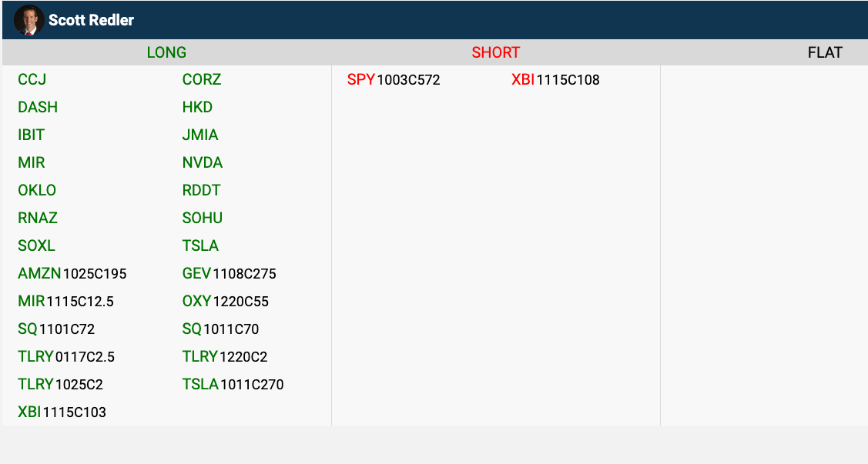Click the long XBI 1115C103 option
The width and height of the screenshot is (868, 464).
click(62, 412)
